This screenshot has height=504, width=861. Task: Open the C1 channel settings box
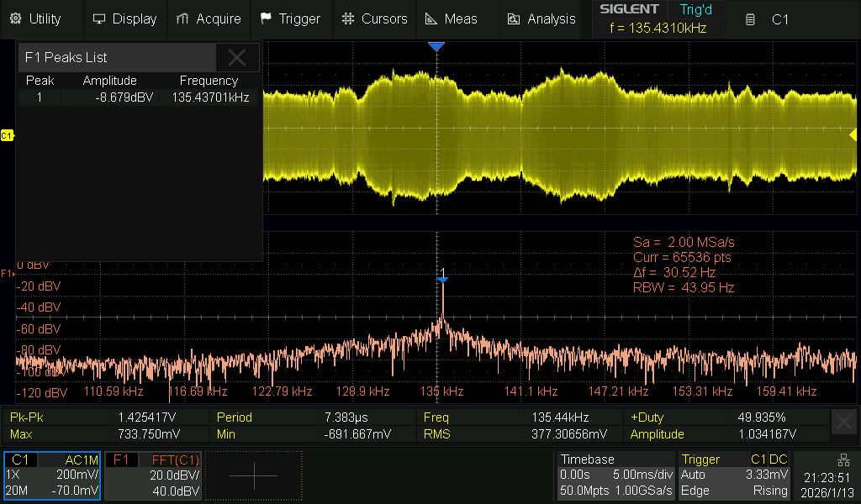[x=52, y=475]
